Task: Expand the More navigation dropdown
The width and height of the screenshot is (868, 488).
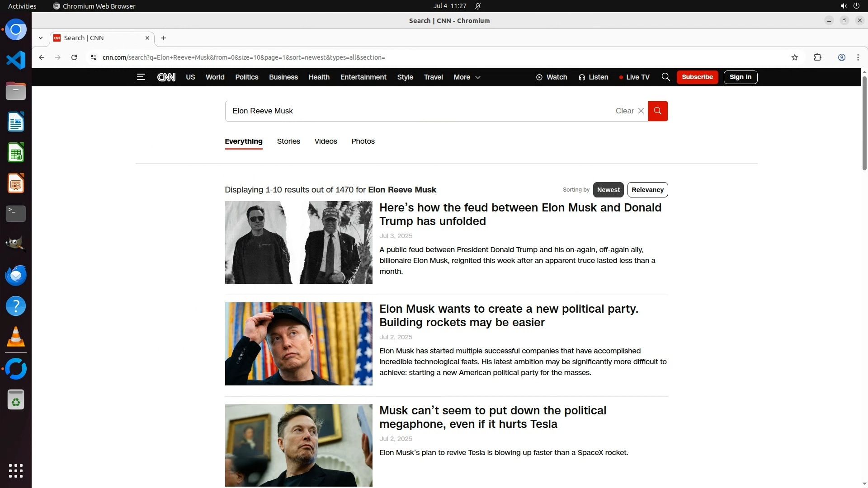Action: [x=467, y=77]
